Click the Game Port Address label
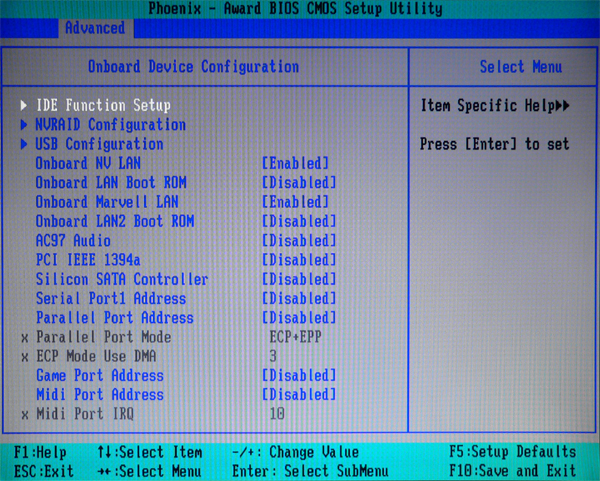 [100, 375]
